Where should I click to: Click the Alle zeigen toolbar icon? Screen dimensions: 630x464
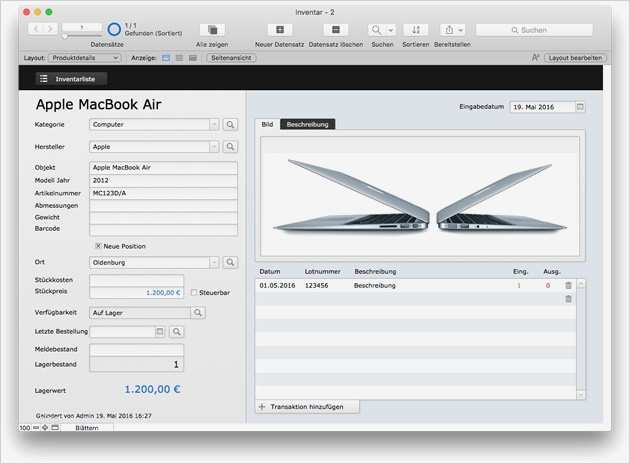point(212,30)
